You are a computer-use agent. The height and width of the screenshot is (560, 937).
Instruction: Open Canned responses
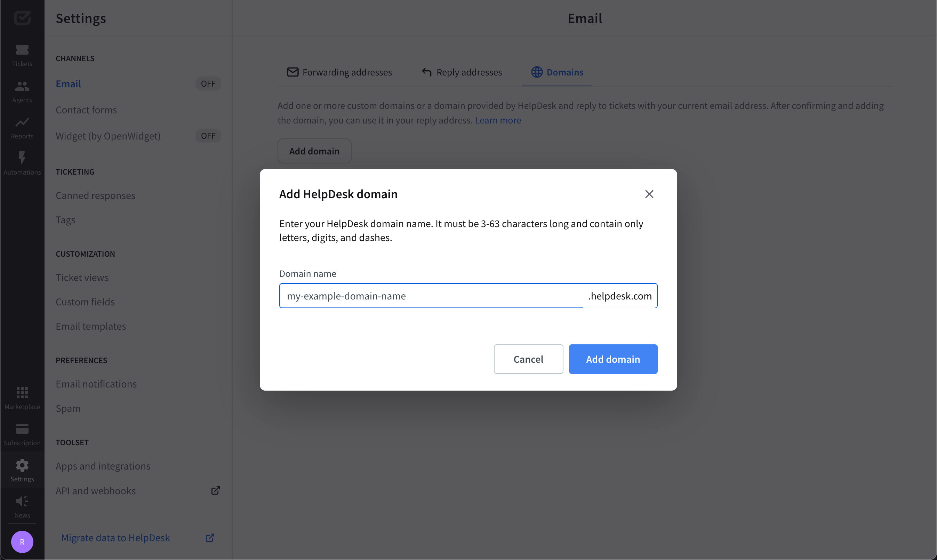point(95,195)
